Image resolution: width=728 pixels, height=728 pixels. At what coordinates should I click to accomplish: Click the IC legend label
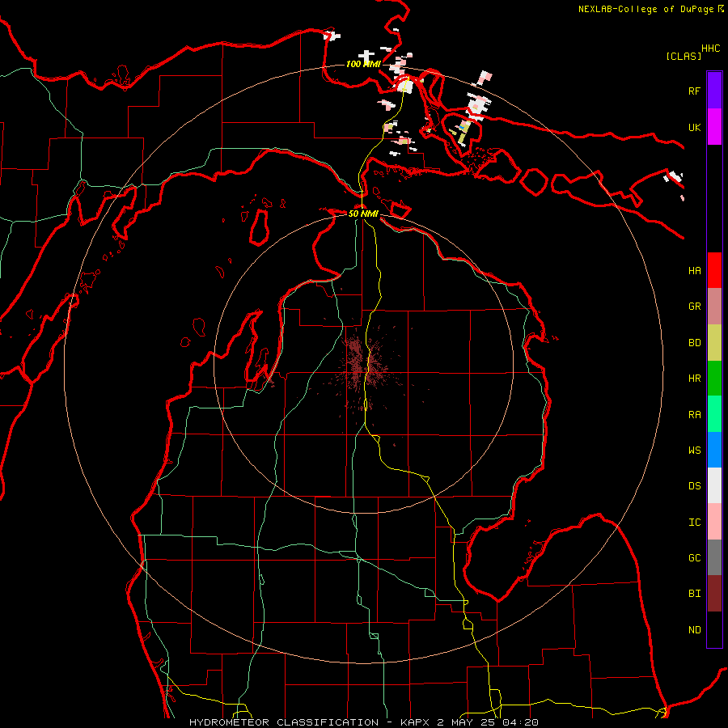click(x=694, y=523)
